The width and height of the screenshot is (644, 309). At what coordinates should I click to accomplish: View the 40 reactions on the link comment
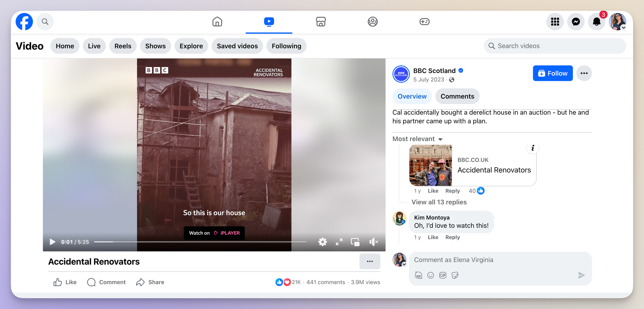click(477, 191)
